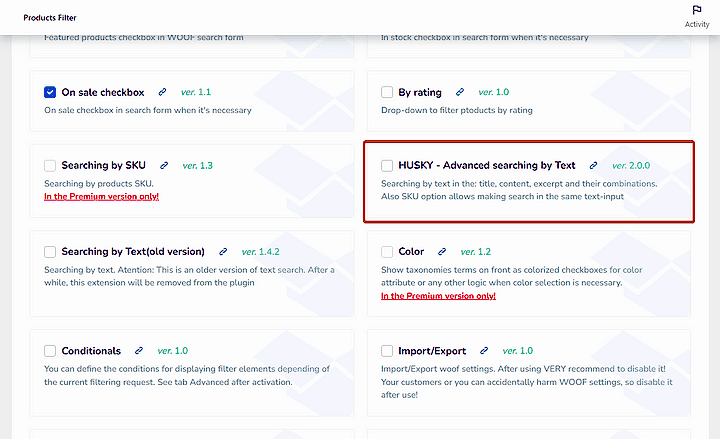Viewport: 720px width, 439px height.
Task: Tick the Searching by Text(old version) checkbox
Action: (50, 252)
